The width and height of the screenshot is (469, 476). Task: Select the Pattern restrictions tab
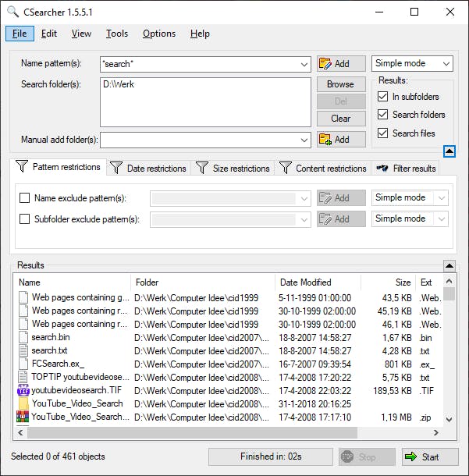coord(59,167)
